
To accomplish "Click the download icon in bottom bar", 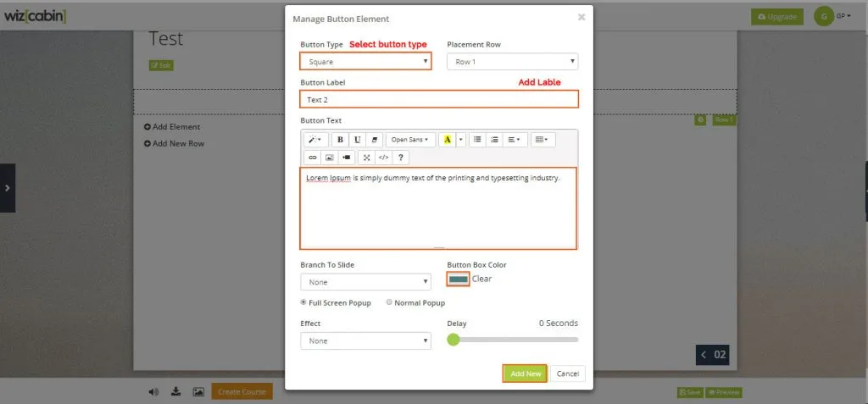I will 175,391.
